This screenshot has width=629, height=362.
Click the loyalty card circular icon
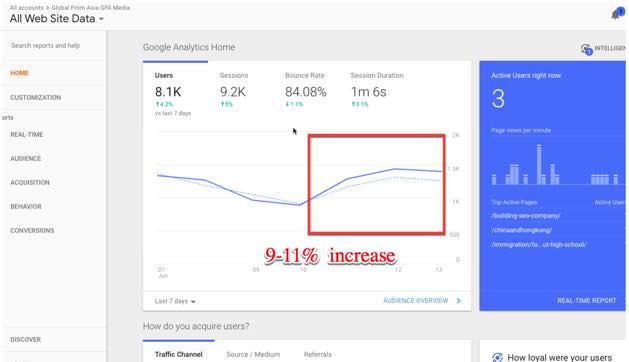[497, 357]
